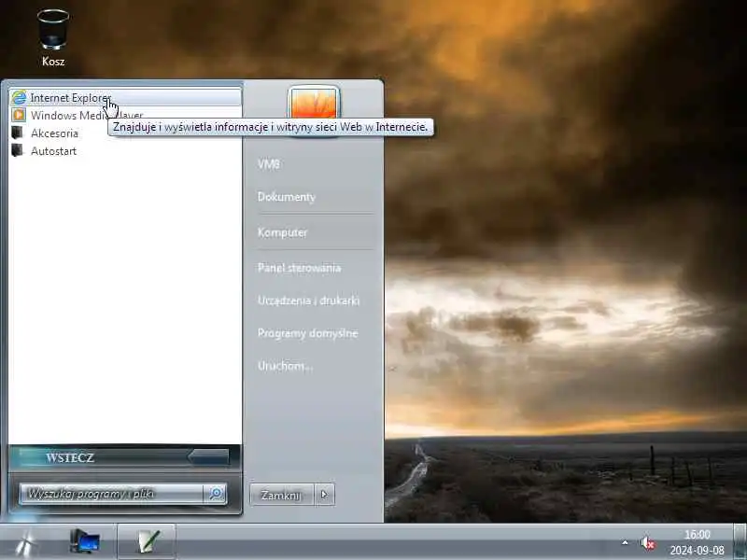Click the Zamknij button

[x=282, y=495]
